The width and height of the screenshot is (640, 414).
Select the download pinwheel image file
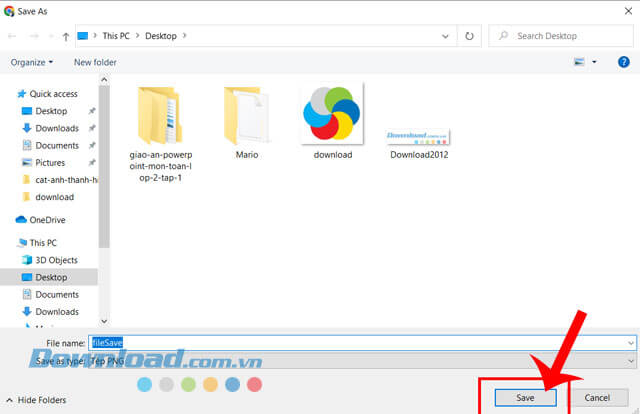[x=333, y=122]
